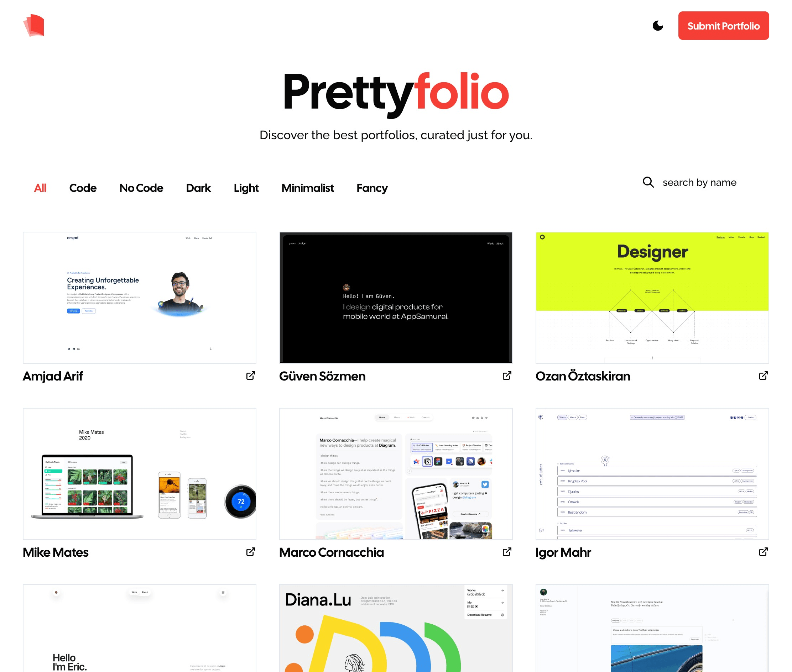Click the Prettyfolio logo icon
The width and height of the screenshot is (792, 672).
(34, 25)
